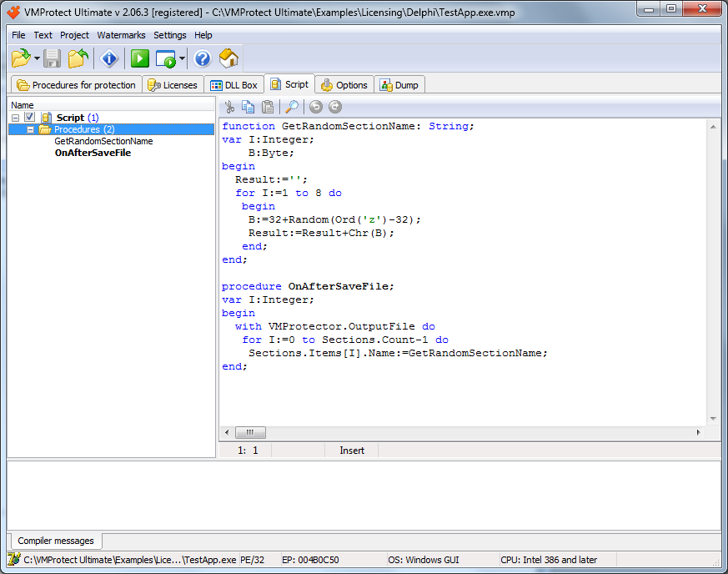Viewport: 728px width, 574px height.
Task: Select the Script tab
Action: 289,84
